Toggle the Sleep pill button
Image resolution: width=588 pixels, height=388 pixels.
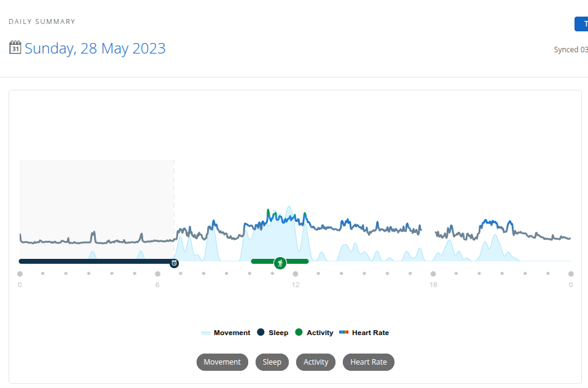tap(272, 362)
